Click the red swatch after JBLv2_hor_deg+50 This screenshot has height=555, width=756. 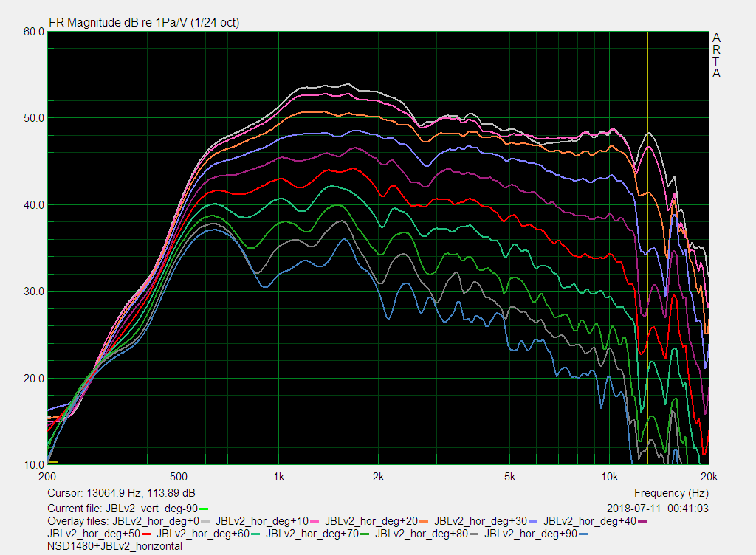(146, 534)
